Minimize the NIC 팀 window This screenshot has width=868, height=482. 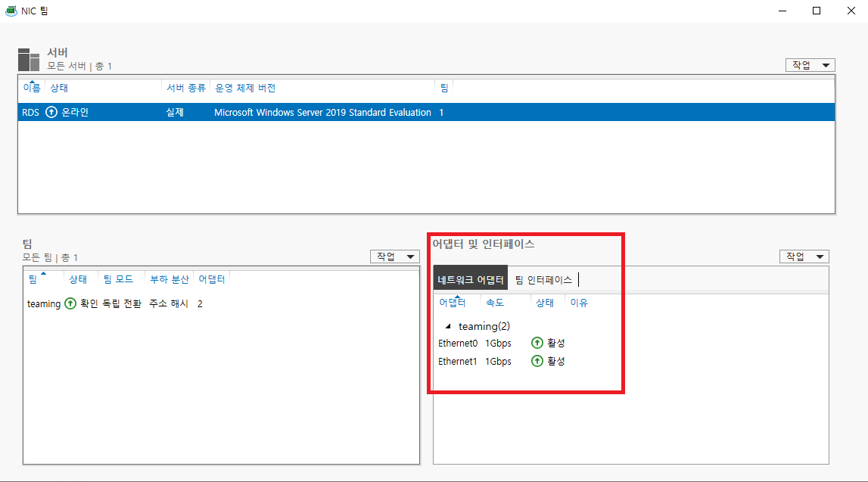782,11
